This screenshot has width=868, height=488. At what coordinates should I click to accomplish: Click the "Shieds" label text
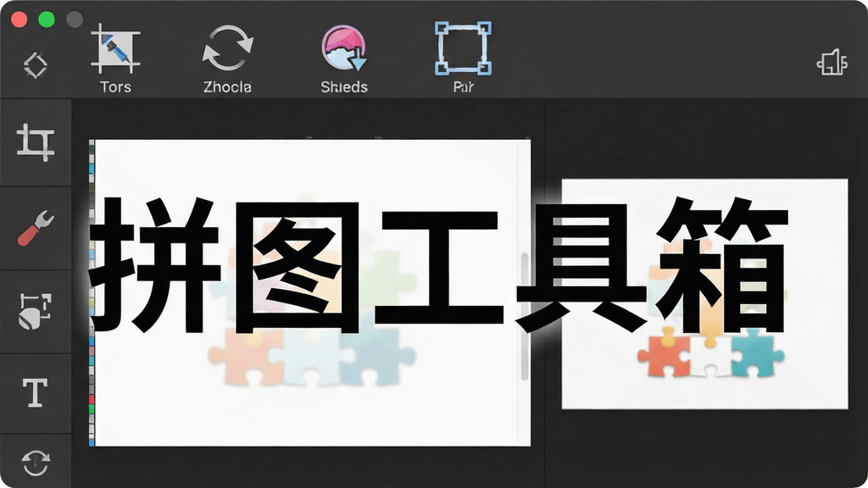tap(344, 87)
